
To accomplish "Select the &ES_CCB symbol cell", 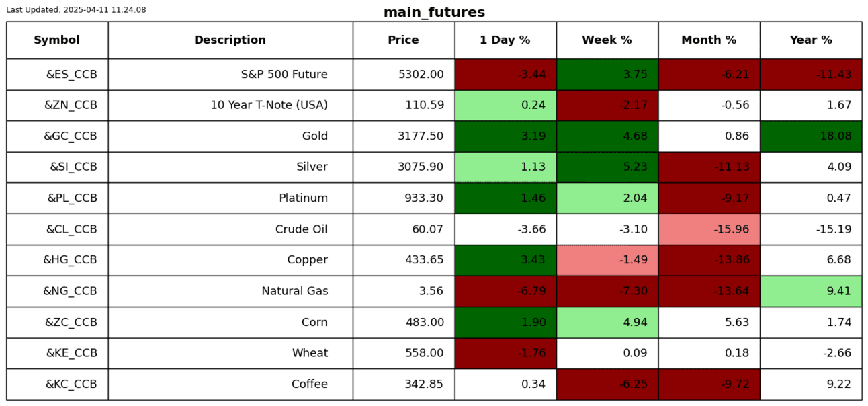I will 71,75.
